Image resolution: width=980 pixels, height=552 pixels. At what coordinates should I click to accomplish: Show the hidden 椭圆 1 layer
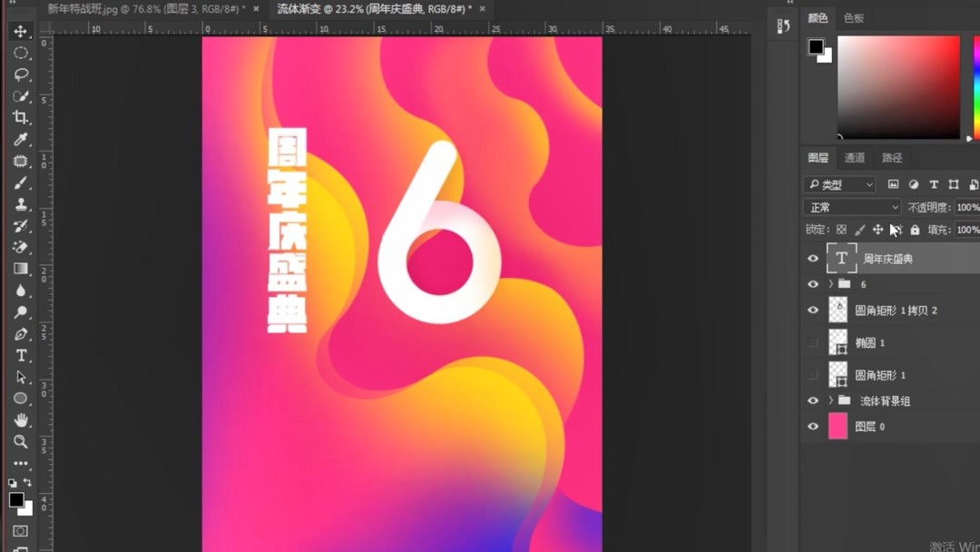pos(813,342)
